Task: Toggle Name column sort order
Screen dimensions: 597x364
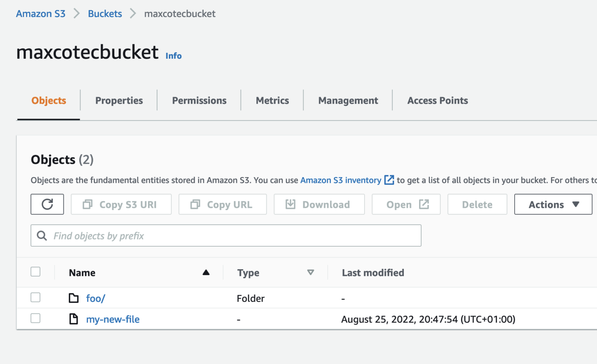Action: point(206,272)
